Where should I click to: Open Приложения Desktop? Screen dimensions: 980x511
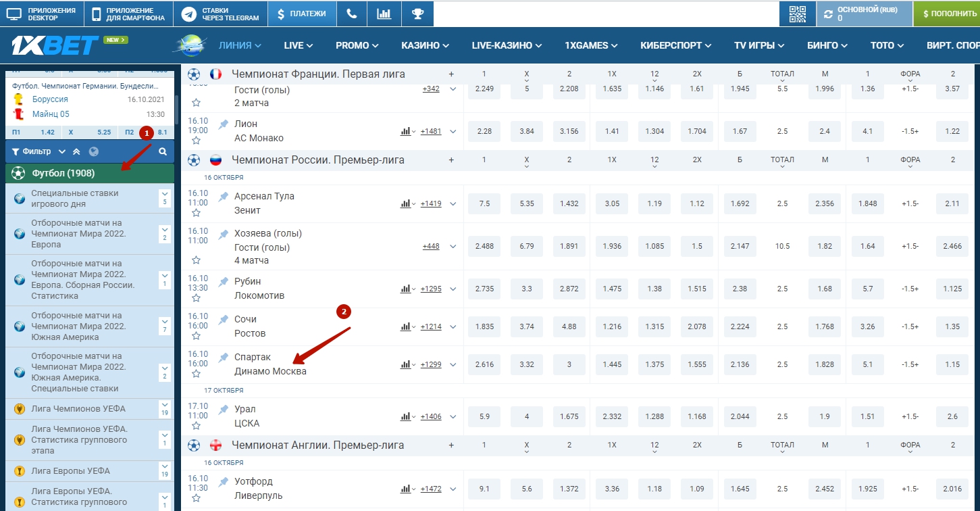click(42, 14)
